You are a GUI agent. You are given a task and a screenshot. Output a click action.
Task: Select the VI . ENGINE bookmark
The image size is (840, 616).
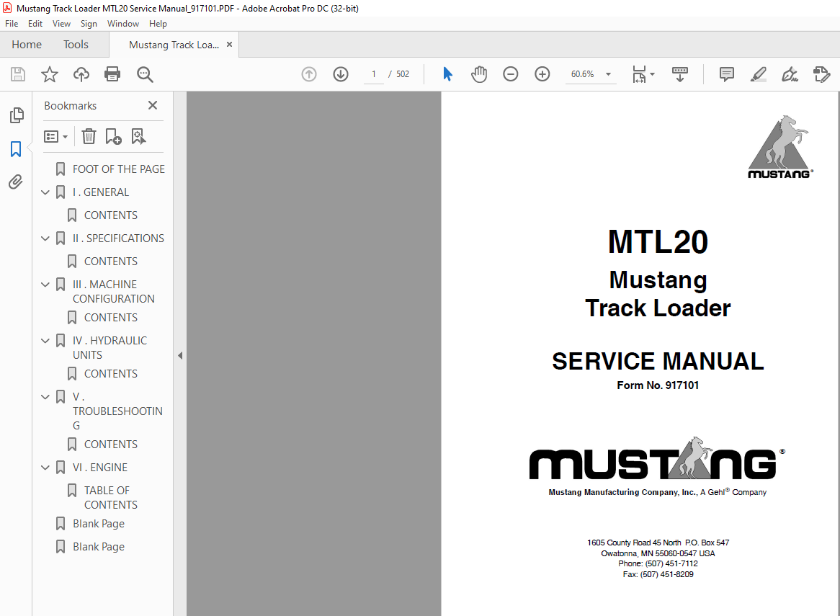100,467
